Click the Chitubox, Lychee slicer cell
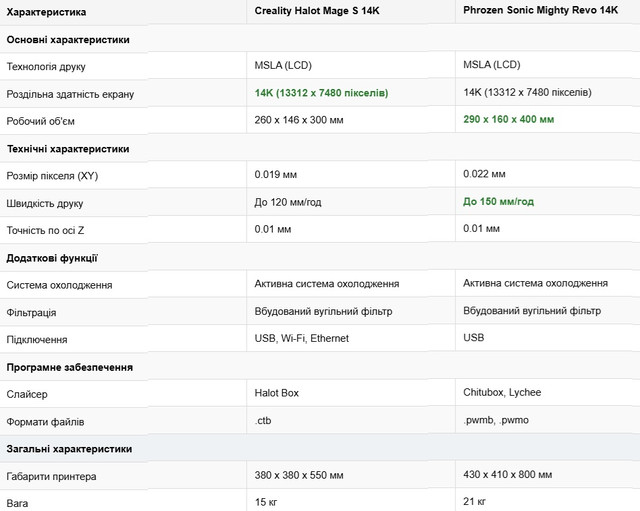 coord(502,394)
